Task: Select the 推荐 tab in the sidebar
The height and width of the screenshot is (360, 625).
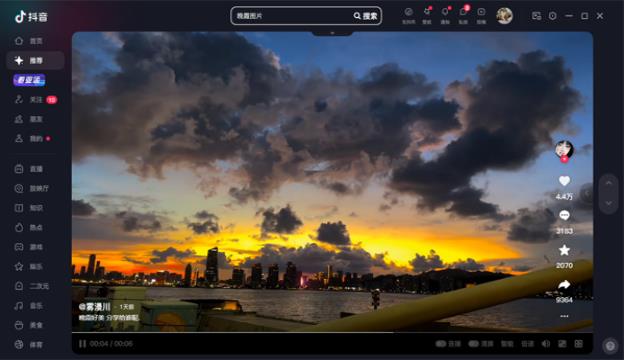Action: (x=35, y=61)
